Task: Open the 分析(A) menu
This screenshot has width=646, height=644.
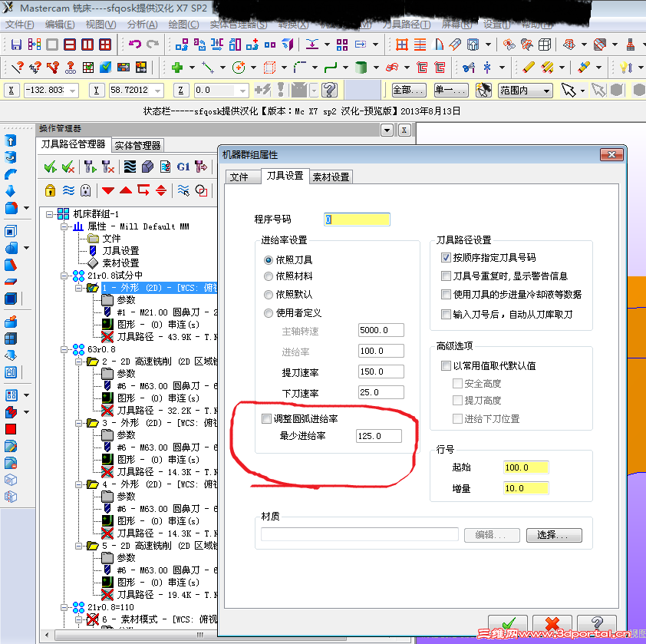Action: click(x=142, y=25)
